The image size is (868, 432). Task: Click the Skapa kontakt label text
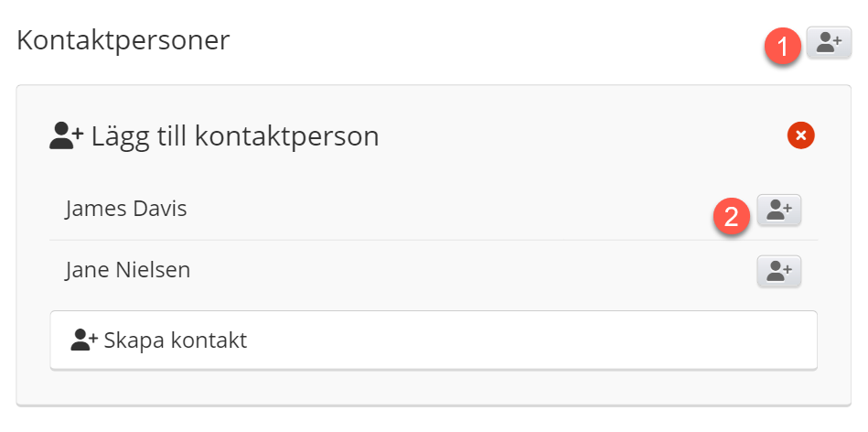(176, 340)
